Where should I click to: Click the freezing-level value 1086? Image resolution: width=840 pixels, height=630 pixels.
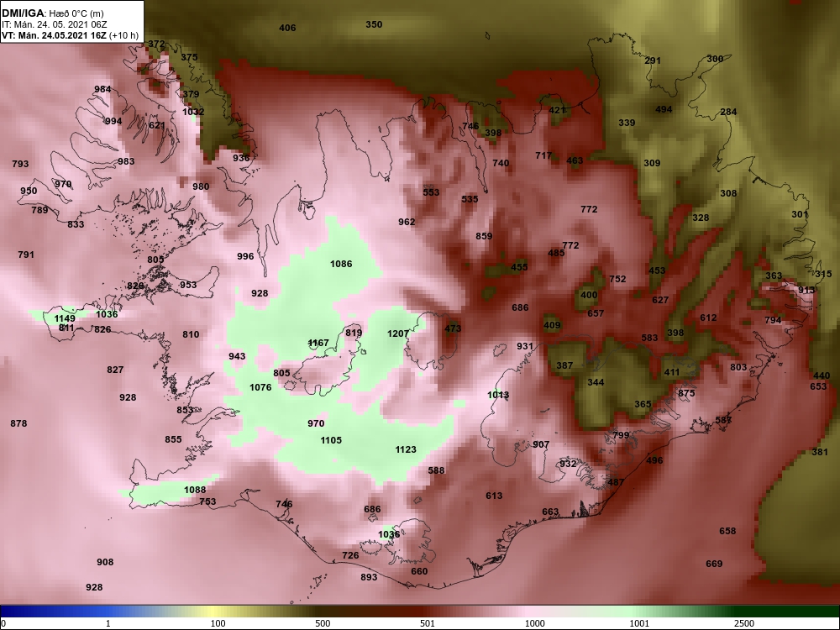(x=341, y=264)
